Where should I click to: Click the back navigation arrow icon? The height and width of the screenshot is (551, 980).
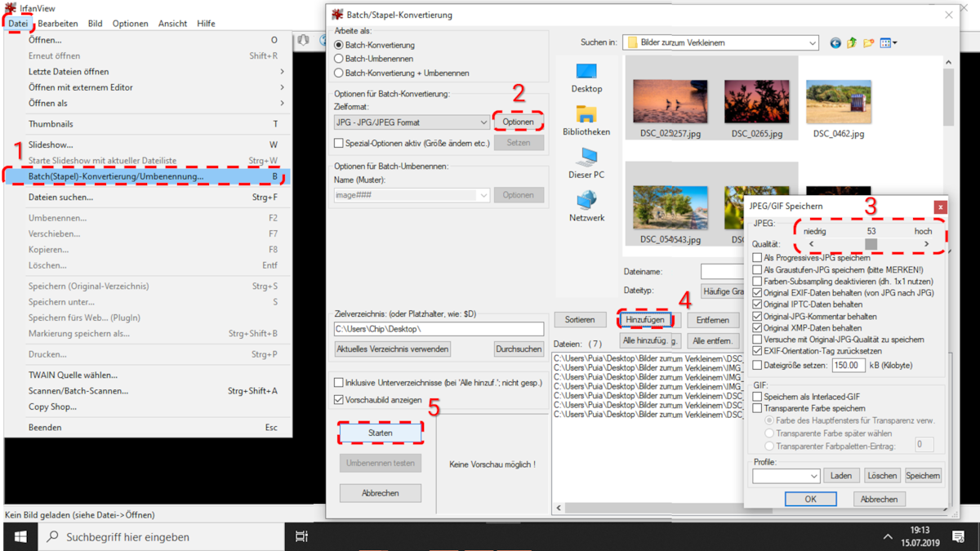835,43
